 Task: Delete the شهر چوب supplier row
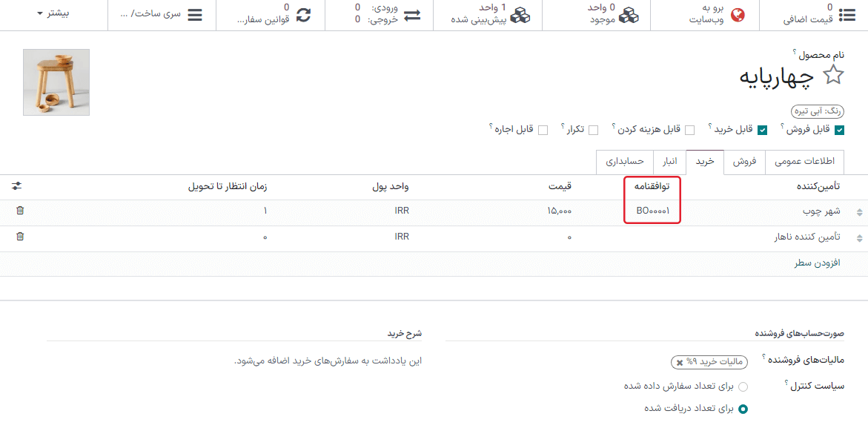click(20, 211)
